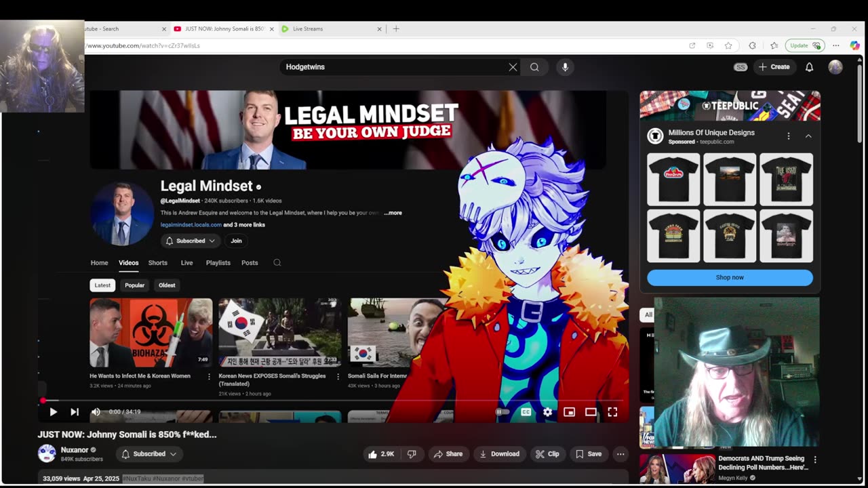Viewport: 868px width, 488px height.
Task: Play the video with the play button
Action: 53,411
